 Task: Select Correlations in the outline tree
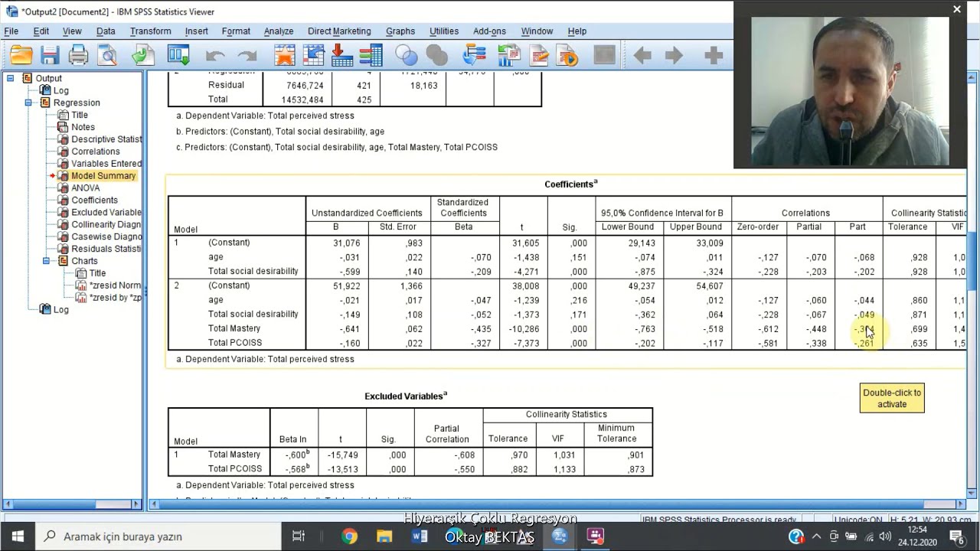tap(96, 152)
